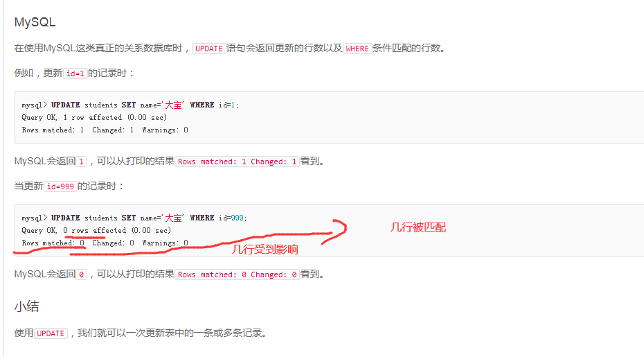Click 'Rows matched: 1 Changed: 1' output line in first code block
The width and height of the screenshot is (644, 357).
tap(105, 130)
